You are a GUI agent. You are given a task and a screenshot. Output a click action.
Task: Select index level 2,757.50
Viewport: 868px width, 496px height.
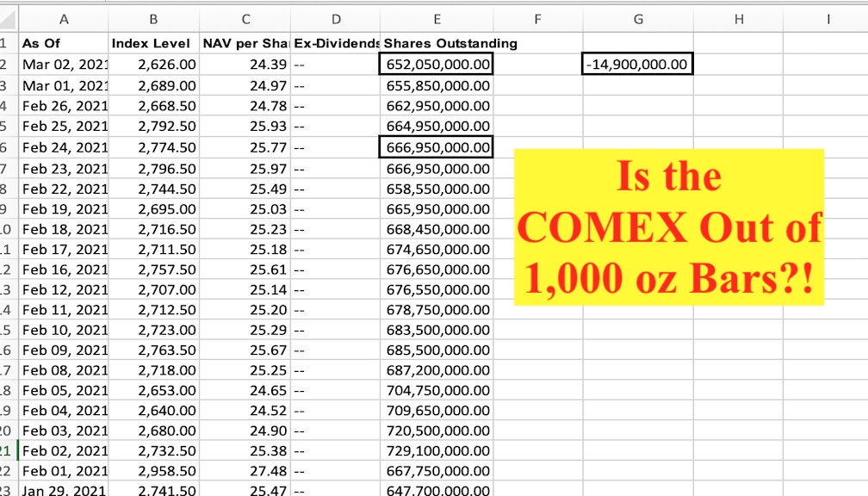[153, 270]
